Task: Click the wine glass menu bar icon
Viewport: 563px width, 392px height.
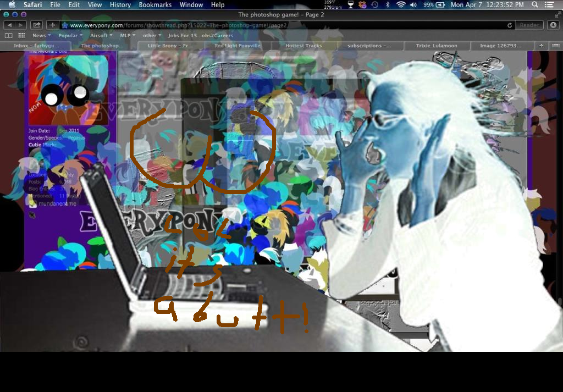Action: (351, 4)
